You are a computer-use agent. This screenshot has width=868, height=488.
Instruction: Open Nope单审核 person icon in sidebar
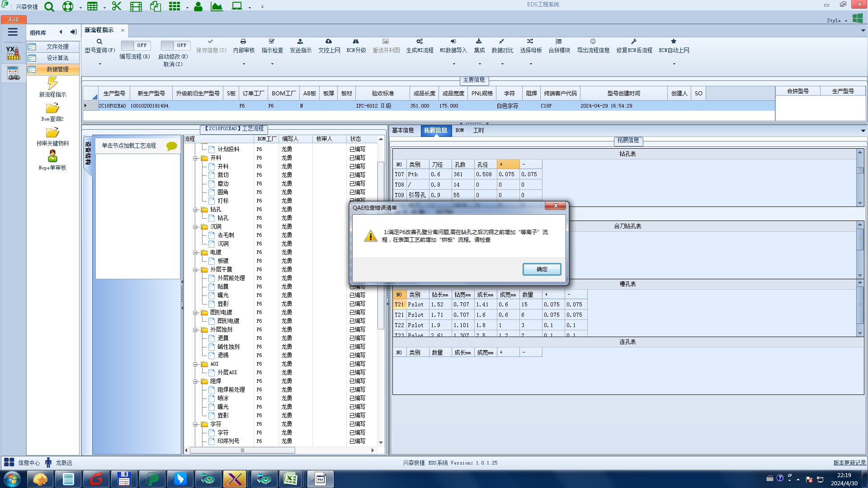pos(52,160)
